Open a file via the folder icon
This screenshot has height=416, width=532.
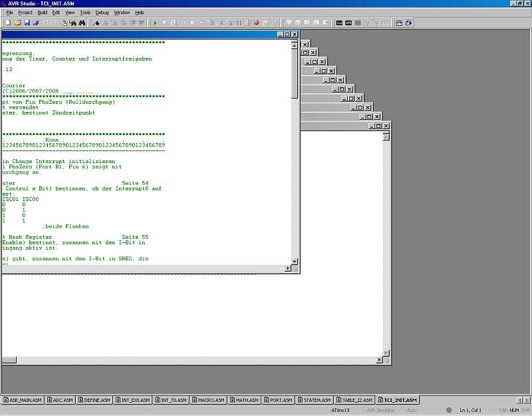click(18, 23)
